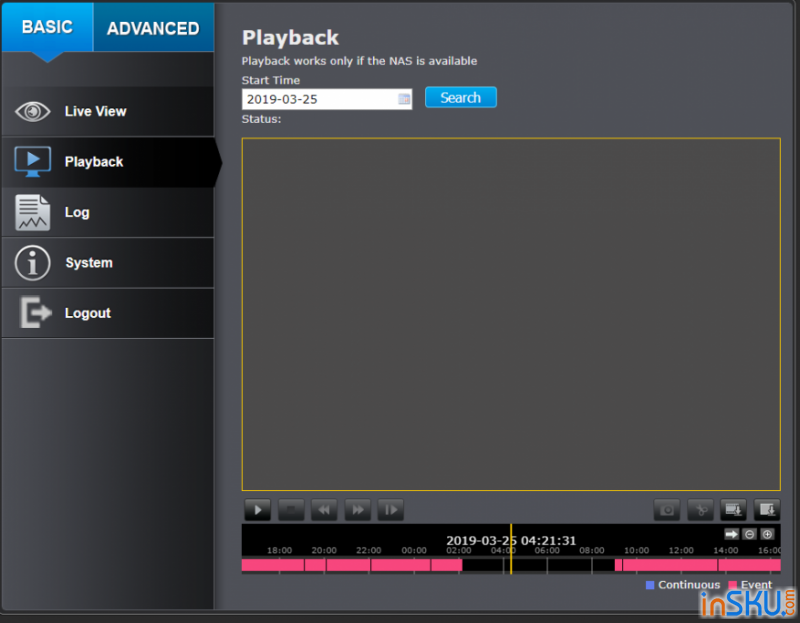Screen dimensions: 800x623
Task: Click the blue Continuous legend swatch
Action: [x=650, y=585]
